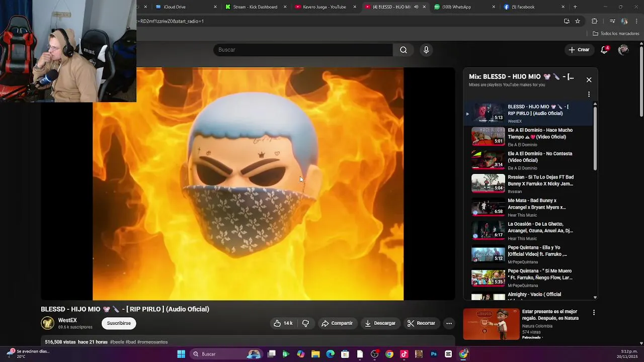
Task: Mute the BLESSD tab audio icon
Action: 416,7
